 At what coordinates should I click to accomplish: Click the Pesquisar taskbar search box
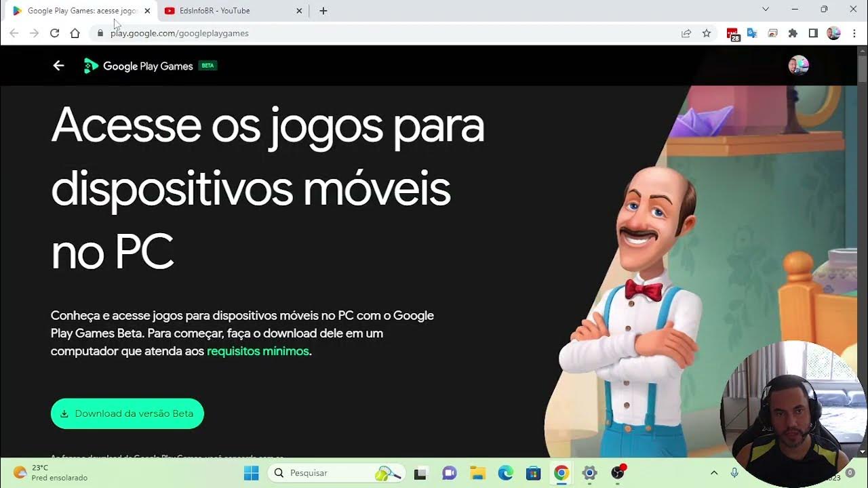coord(337,472)
